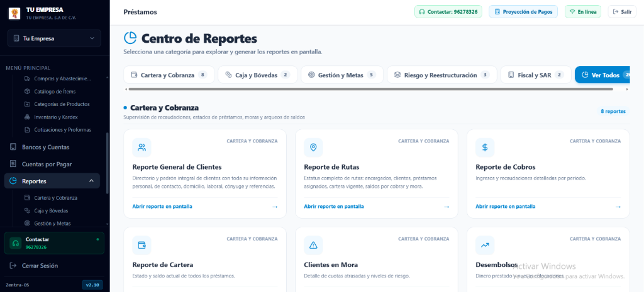
Task: Open the Tu Empresa company selector dropdown
Action: click(x=54, y=38)
